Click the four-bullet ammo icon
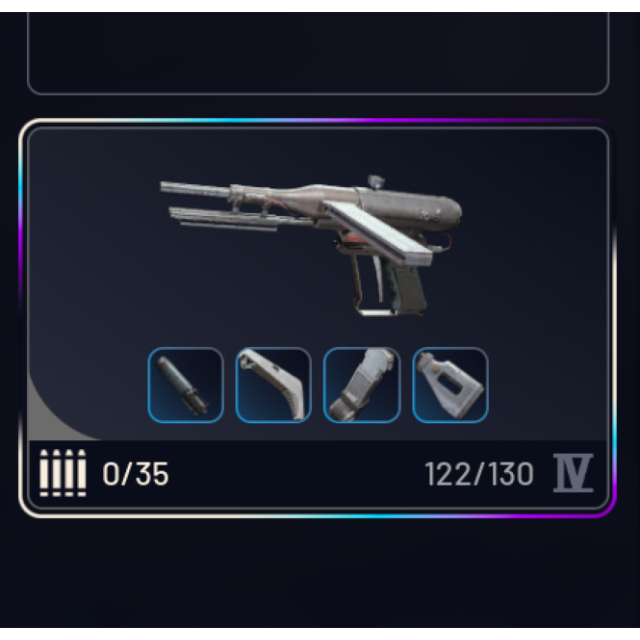640x640 pixels. [63, 473]
